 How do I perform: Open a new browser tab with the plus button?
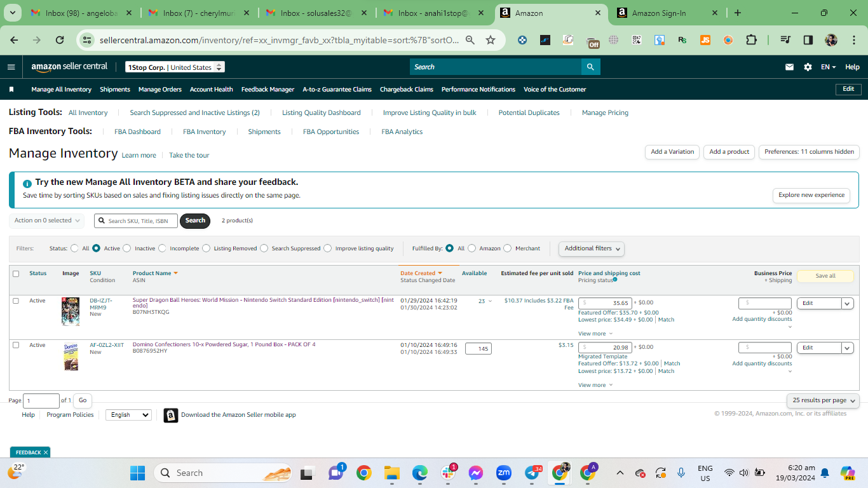coord(737,13)
